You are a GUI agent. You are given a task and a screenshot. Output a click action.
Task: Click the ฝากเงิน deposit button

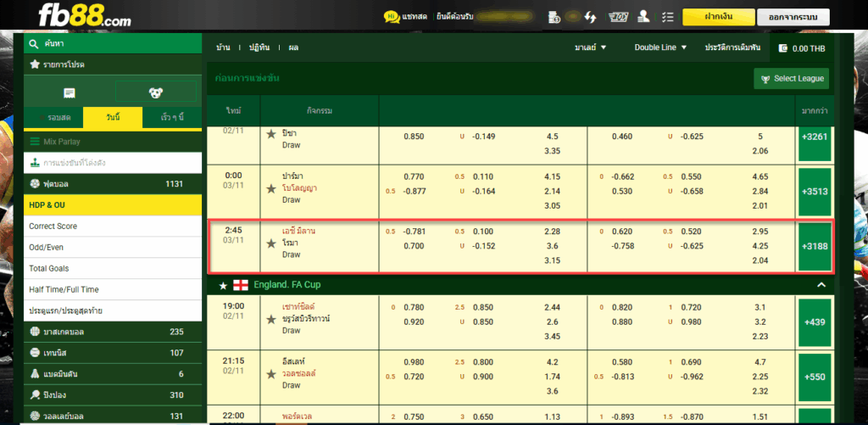718,17
